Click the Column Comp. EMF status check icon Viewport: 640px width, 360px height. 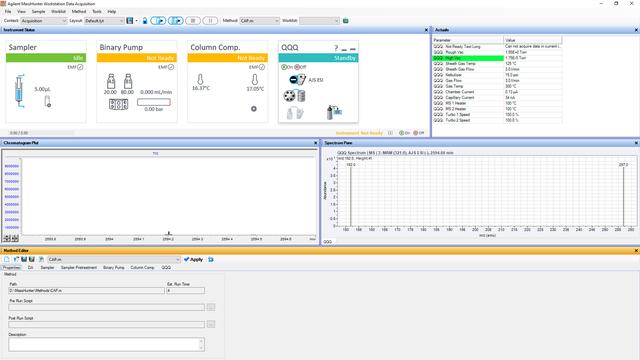pos(262,67)
